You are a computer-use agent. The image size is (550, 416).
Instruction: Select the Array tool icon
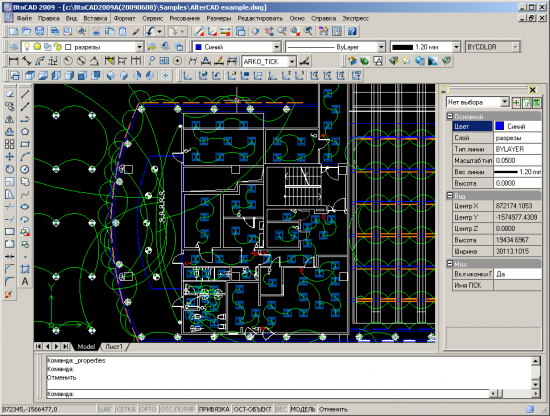tap(10, 144)
